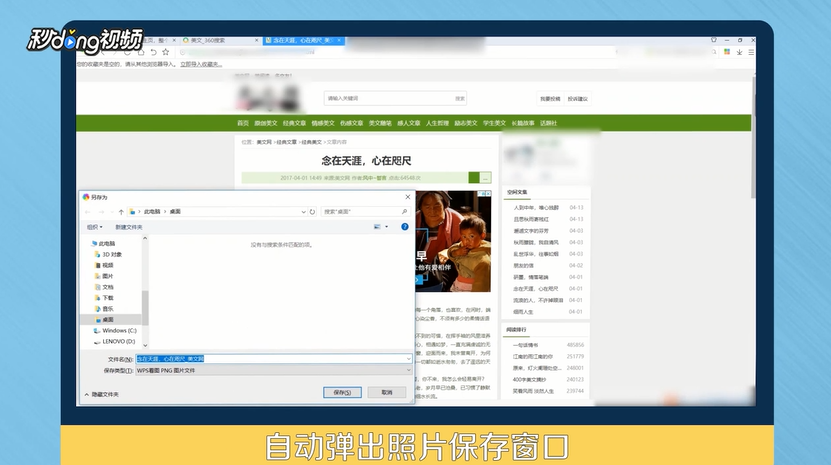Image resolution: width=831 pixels, height=465 pixels.
Task: Click the file name input field
Action: pyautogui.click(x=273, y=359)
